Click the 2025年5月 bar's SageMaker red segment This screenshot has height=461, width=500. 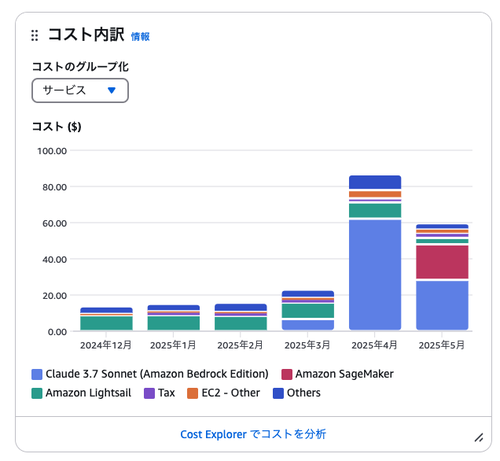[x=442, y=262]
